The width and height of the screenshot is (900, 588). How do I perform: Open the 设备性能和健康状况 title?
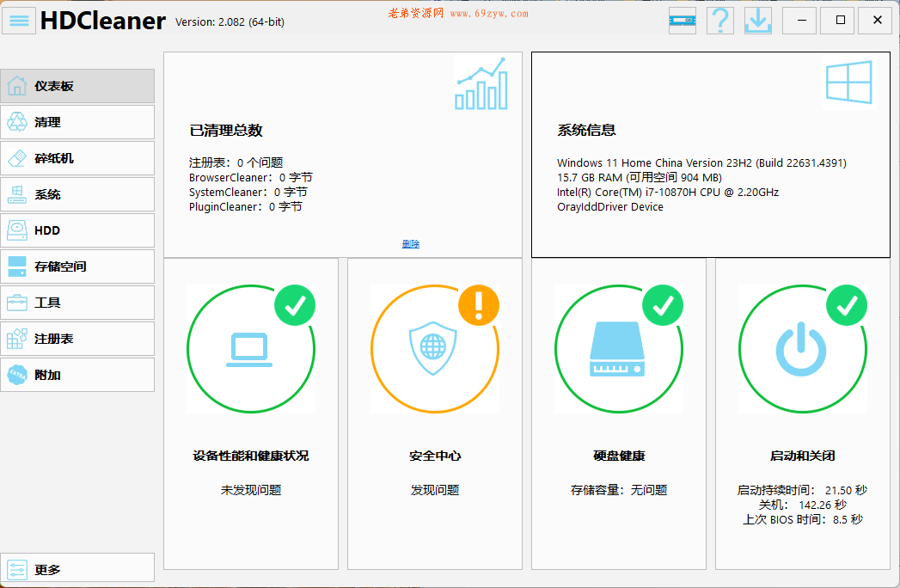pyautogui.click(x=251, y=456)
